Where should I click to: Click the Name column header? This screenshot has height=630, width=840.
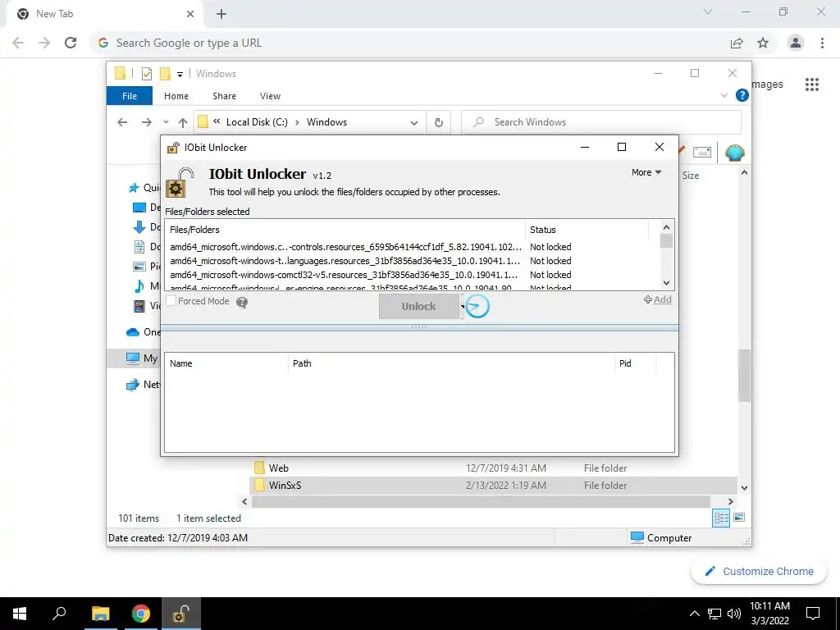point(226,363)
